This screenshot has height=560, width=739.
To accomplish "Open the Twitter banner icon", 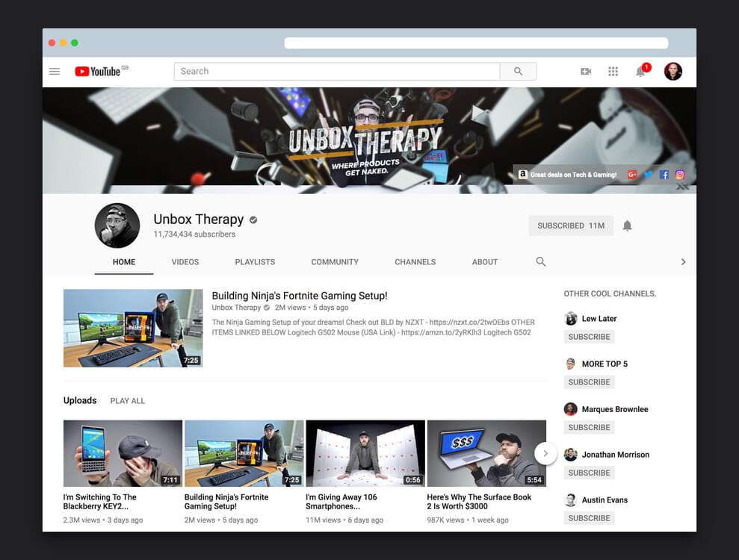I will (x=649, y=174).
